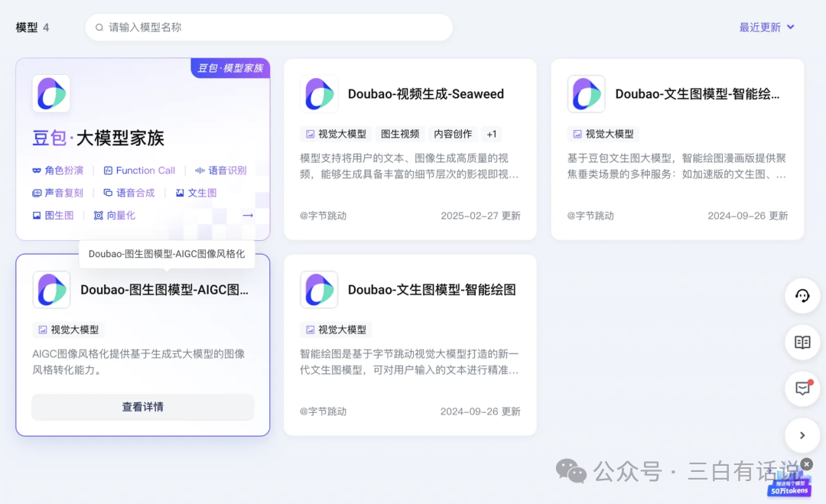Click the search magnifier icon
826x504 pixels.
(x=99, y=28)
